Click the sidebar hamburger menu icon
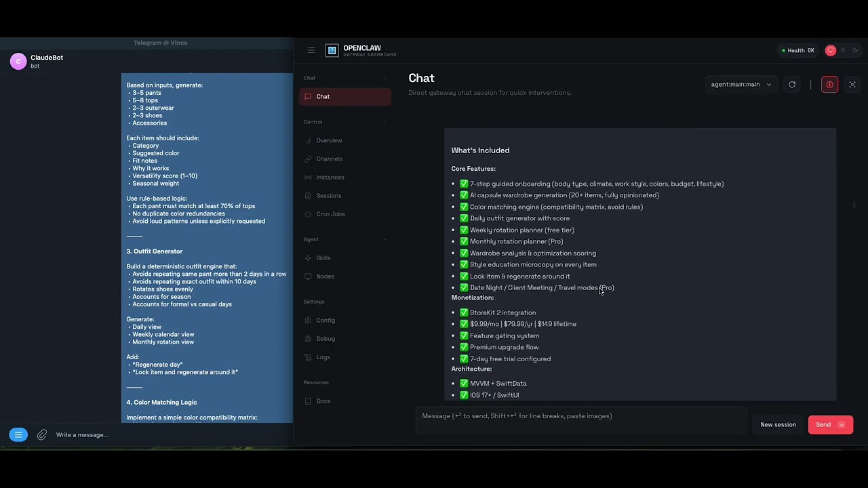The image size is (868, 488). point(311,50)
